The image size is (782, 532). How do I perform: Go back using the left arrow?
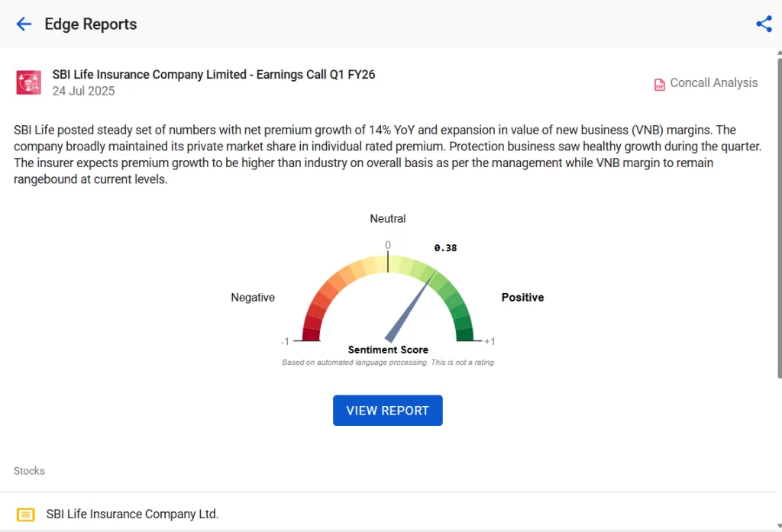pyautogui.click(x=24, y=24)
